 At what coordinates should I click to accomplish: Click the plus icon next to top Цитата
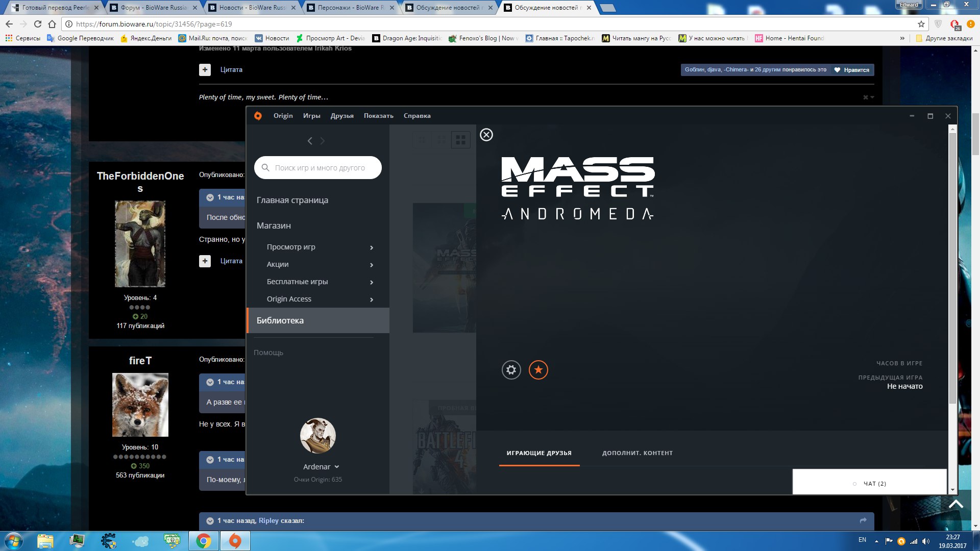(x=205, y=70)
